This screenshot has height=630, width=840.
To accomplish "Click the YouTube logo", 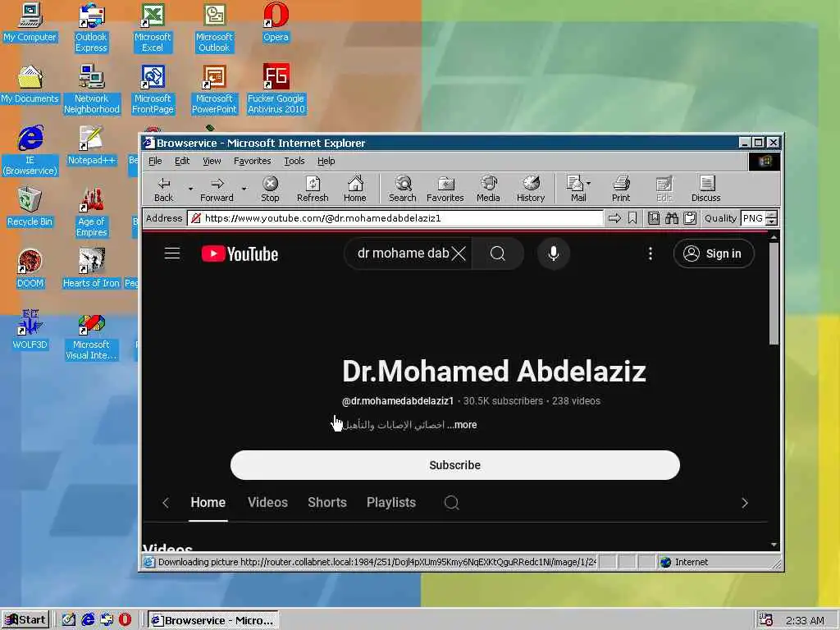I will pyautogui.click(x=240, y=253).
